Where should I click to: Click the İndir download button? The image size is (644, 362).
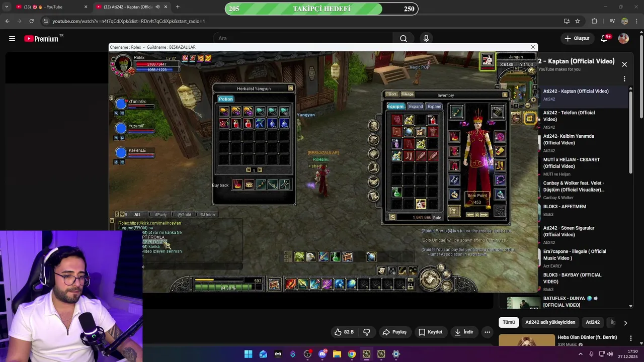click(464, 332)
